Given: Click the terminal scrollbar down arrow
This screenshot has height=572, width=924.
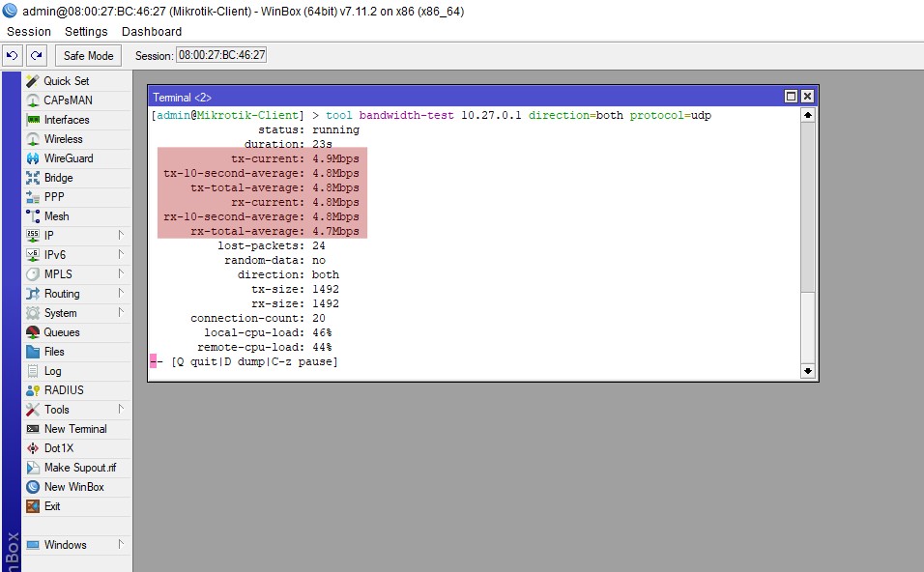Looking at the screenshot, I should click(808, 371).
